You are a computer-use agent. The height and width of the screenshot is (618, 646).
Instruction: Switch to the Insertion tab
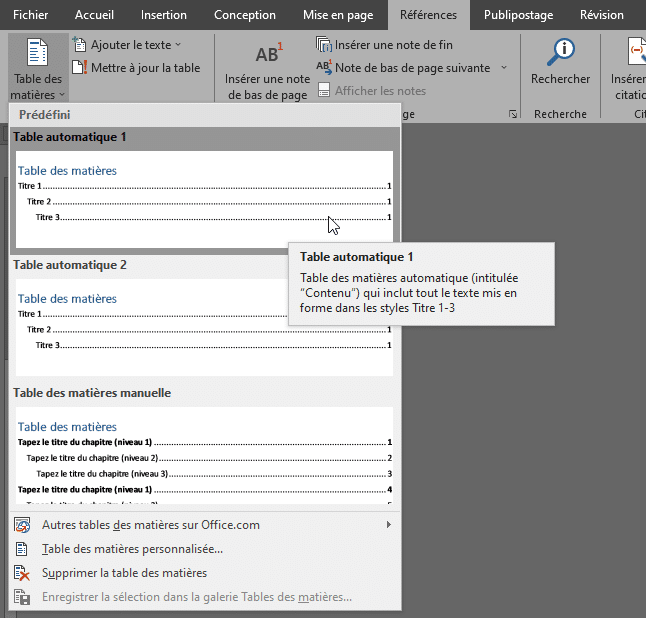(x=164, y=15)
